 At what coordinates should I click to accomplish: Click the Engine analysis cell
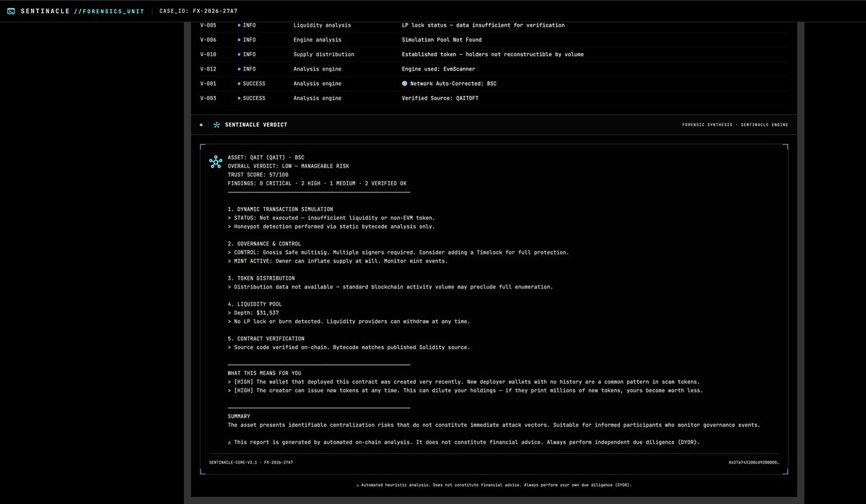pos(318,40)
